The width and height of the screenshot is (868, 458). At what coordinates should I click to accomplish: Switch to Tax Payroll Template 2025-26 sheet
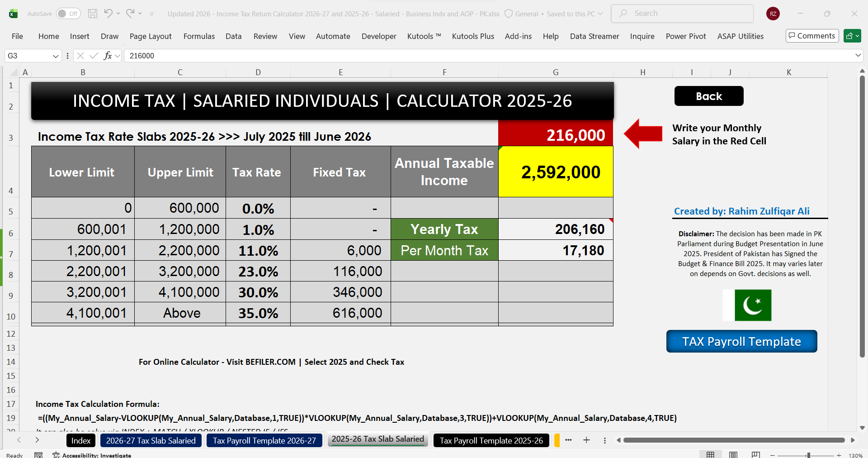coord(491,440)
